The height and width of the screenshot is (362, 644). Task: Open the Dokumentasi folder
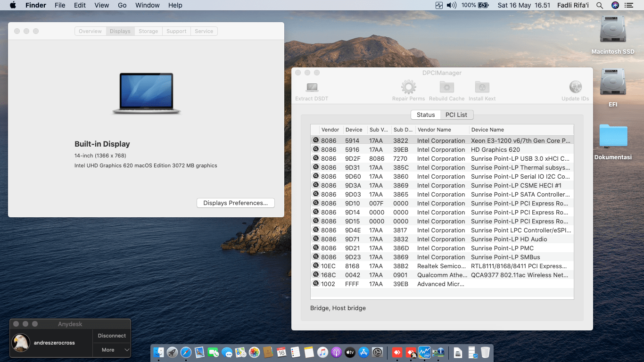point(613,136)
